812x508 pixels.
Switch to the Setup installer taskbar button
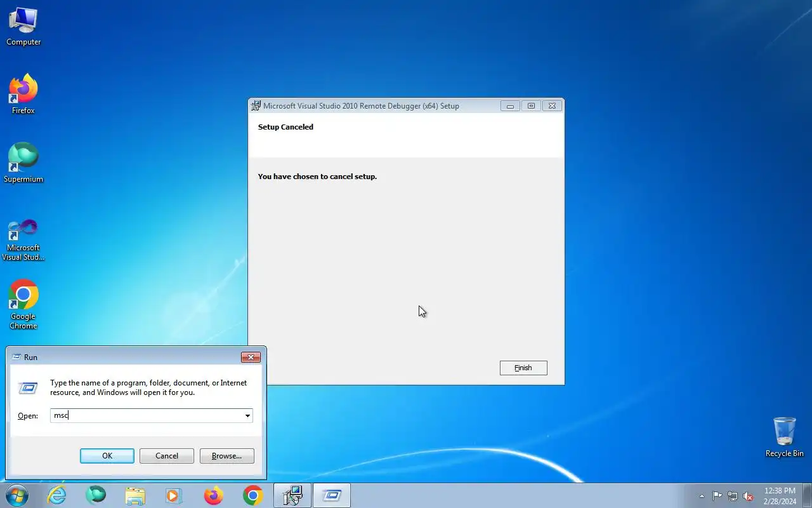click(x=292, y=495)
